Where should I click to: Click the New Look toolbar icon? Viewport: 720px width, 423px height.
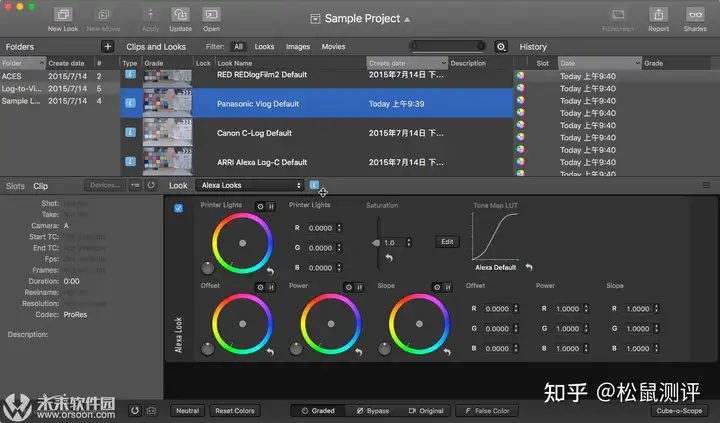63,15
